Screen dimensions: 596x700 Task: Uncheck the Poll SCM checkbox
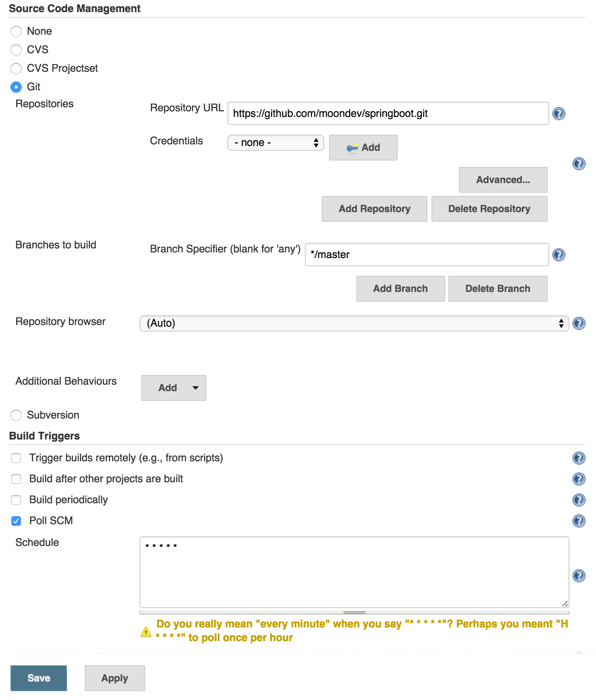16,521
